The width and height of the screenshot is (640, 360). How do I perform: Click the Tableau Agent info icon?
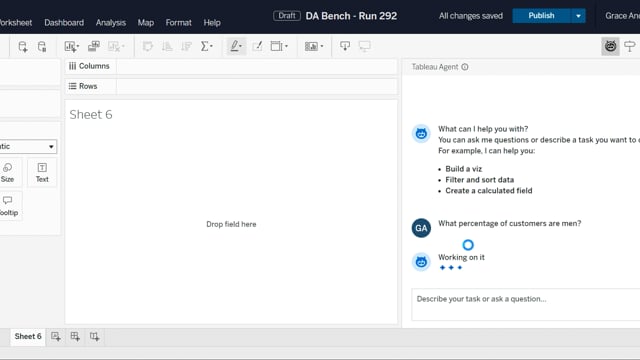(x=465, y=67)
